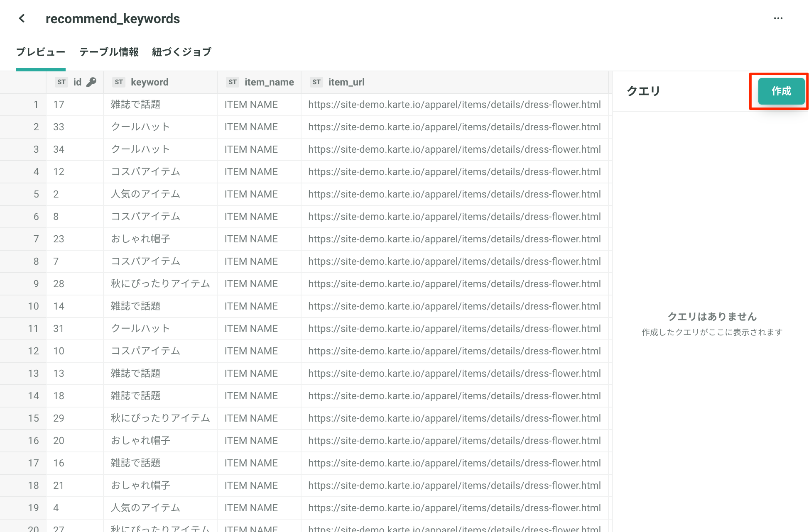Screen dimensions: 809x532
Task: Click おしゃれ帽子 keyword in row 16
Action: [140, 441]
